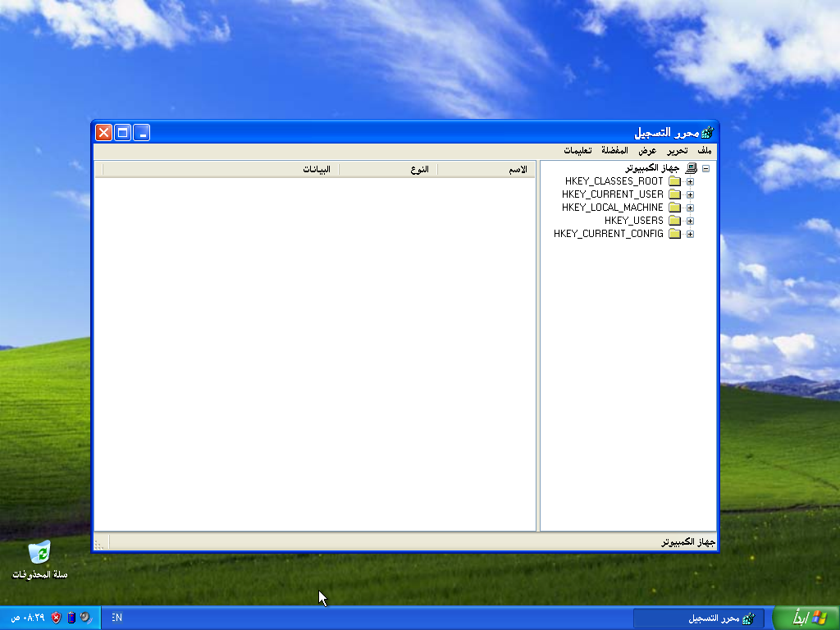The width and height of the screenshot is (840, 630).
Task: Expand the HKEY_CURRENT_USER node
Action: 690,194
